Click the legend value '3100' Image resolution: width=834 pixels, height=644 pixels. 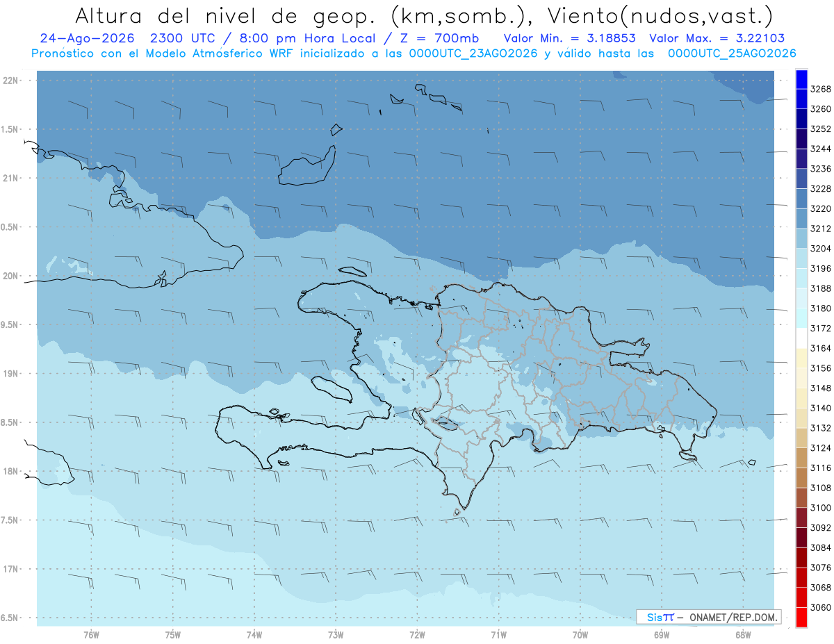(x=821, y=508)
